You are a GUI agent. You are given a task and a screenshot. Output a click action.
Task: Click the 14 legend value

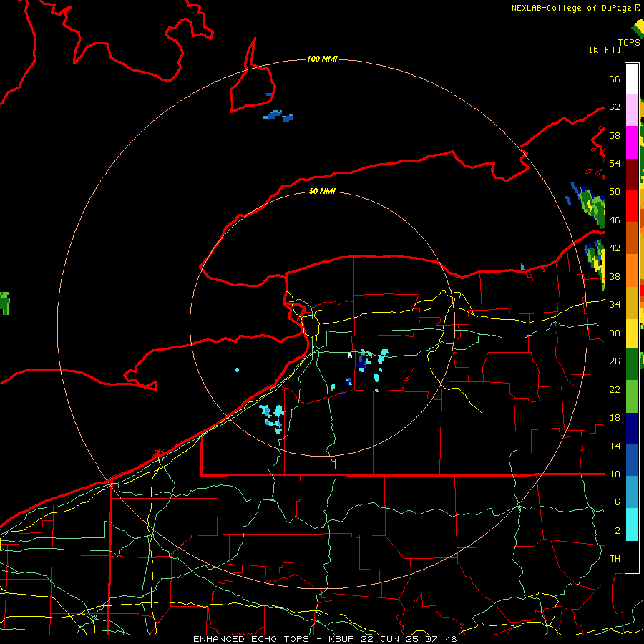coord(615,446)
